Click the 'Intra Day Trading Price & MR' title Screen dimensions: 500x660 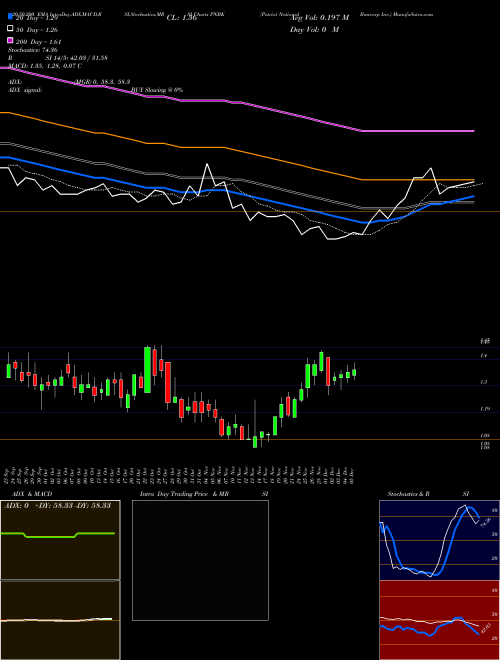[184, 494]
